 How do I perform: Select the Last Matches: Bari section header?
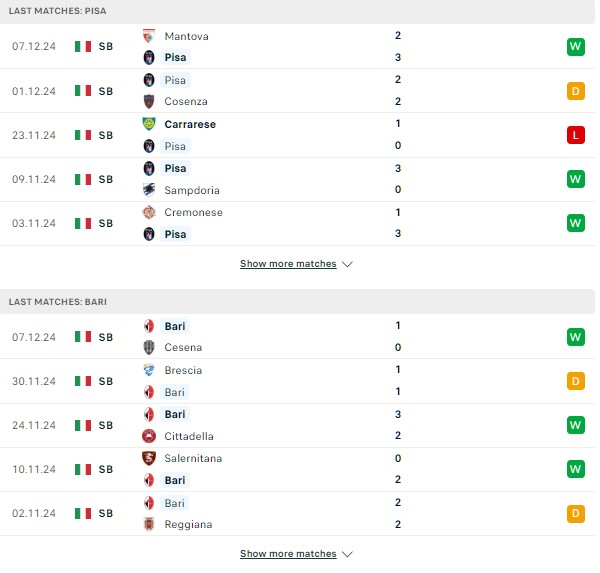[x=297, y=302]
